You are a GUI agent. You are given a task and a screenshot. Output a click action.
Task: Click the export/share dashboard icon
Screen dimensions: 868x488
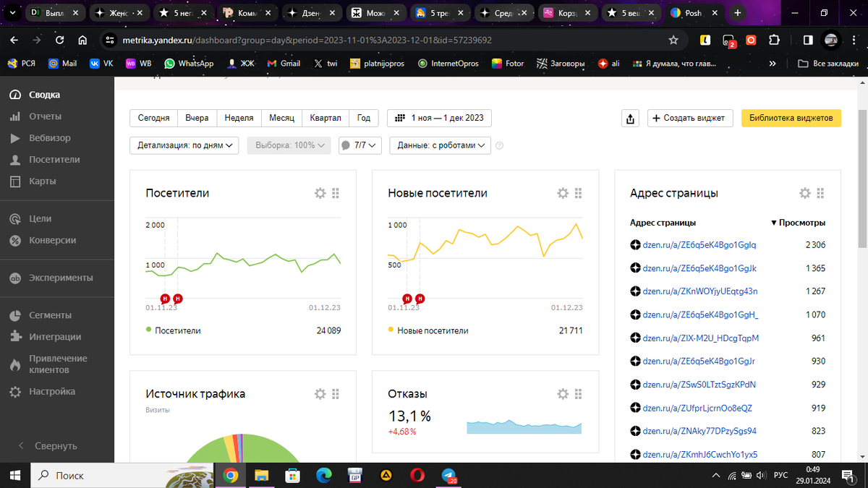click(631, 119)
